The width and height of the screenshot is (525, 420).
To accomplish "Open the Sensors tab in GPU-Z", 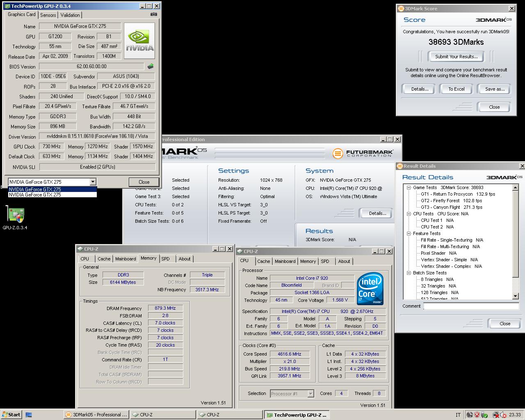I will click(x=48, y=15).
